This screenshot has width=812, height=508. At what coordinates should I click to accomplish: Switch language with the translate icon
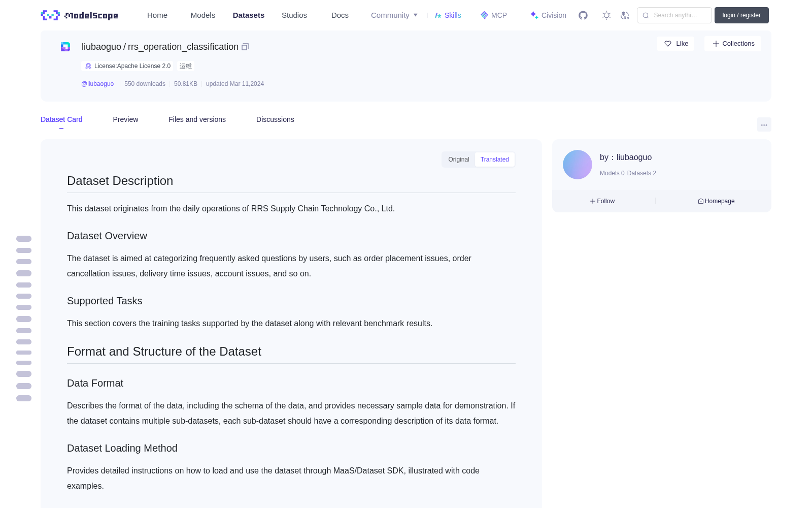[625, 15]
